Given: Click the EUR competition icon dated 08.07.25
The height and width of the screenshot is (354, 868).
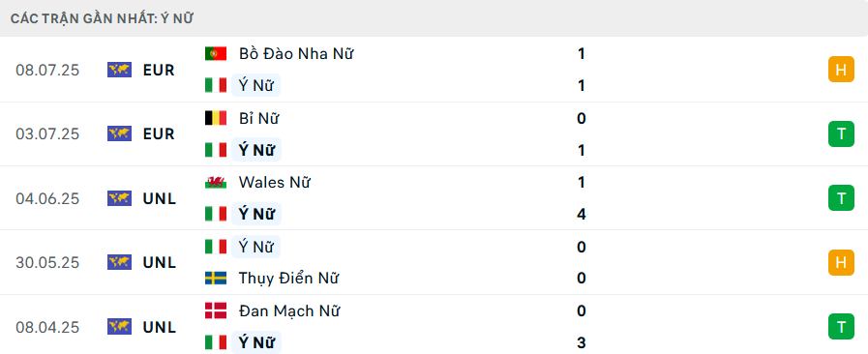Looking at the screenshot, I should coord(120,70).
